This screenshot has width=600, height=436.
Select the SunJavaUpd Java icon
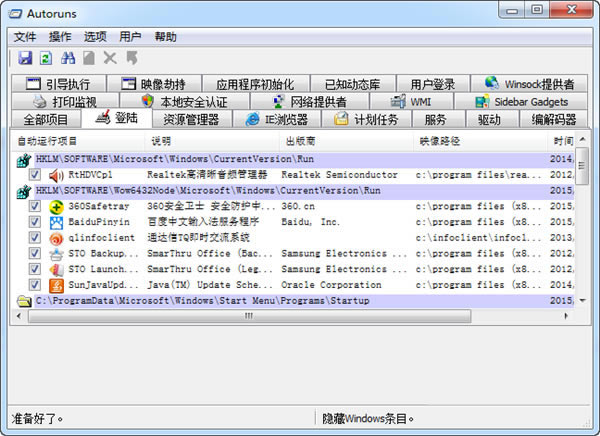click(x=57, y=285)
